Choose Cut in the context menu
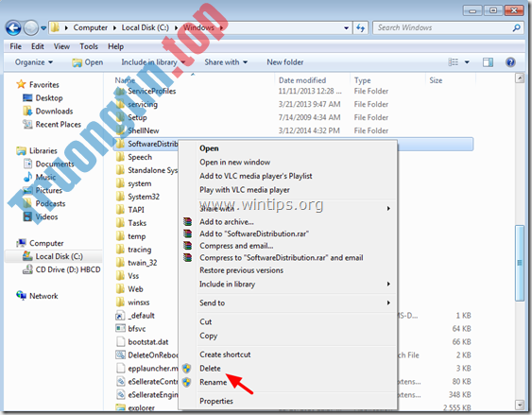The height and width of the screenshot is (415, 532). coord(206,322)
